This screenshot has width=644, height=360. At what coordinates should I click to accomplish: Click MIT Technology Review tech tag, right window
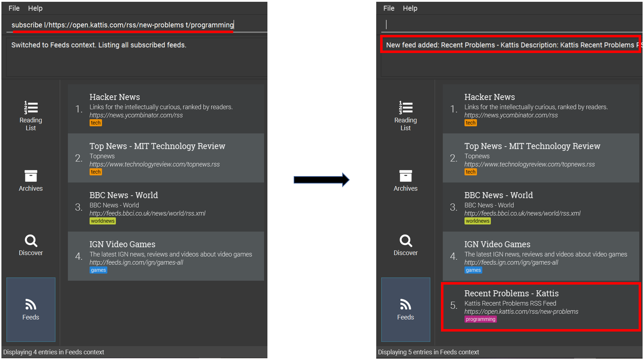[x=470, y=172]
